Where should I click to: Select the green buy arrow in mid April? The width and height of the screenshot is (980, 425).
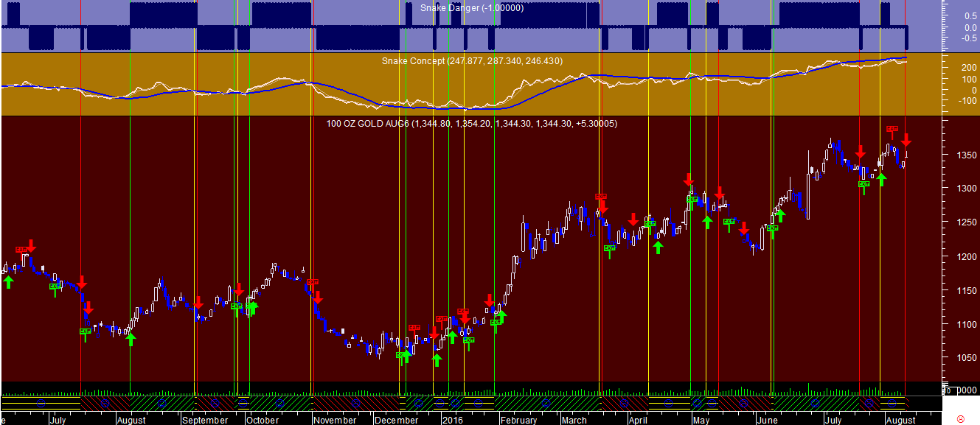click(658, 247)
